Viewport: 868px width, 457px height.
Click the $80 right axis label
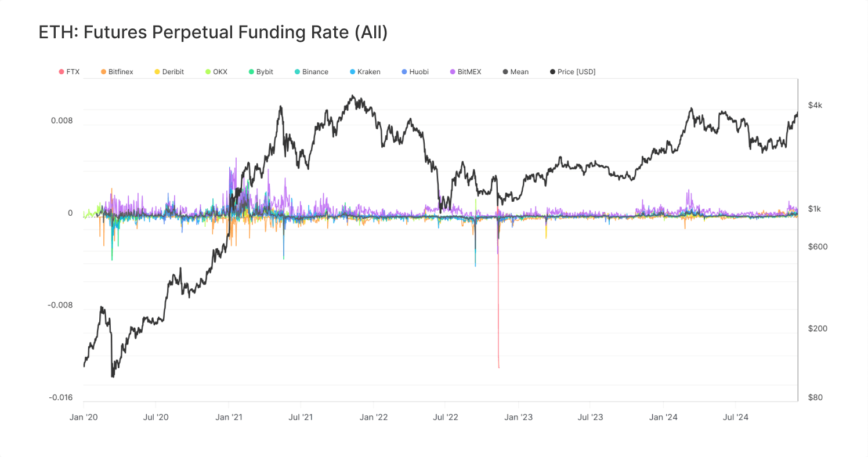(815, 397)
